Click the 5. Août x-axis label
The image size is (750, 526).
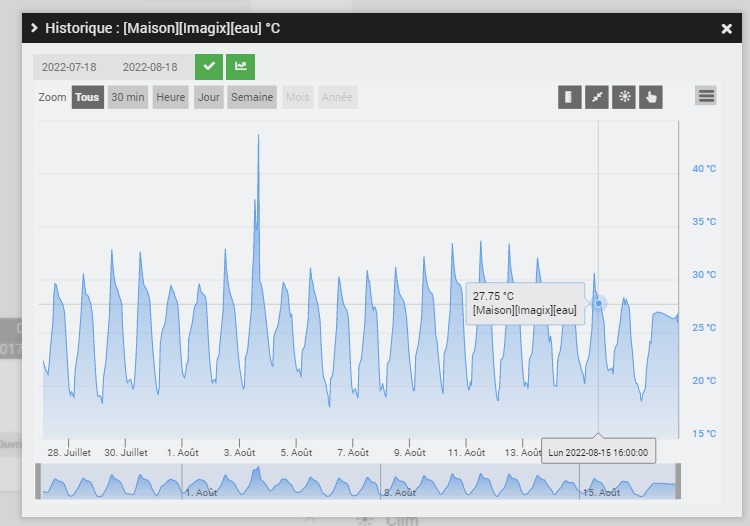coord(296,452)
